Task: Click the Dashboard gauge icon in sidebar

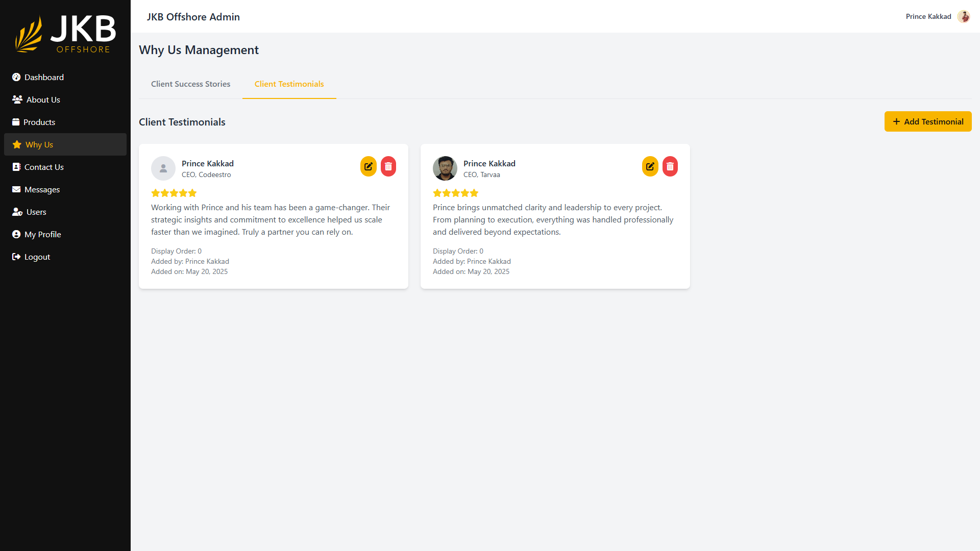Action: coord(16,77)
